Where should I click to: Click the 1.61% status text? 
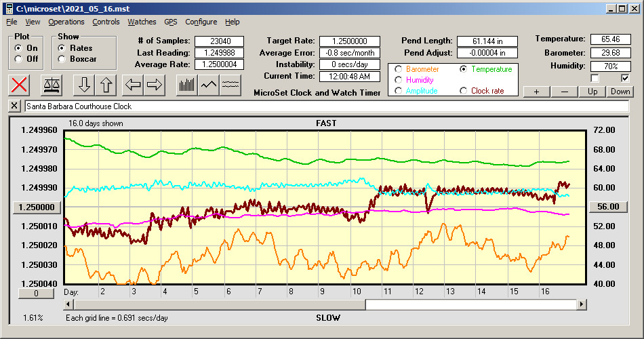click(x=33, y=317)
